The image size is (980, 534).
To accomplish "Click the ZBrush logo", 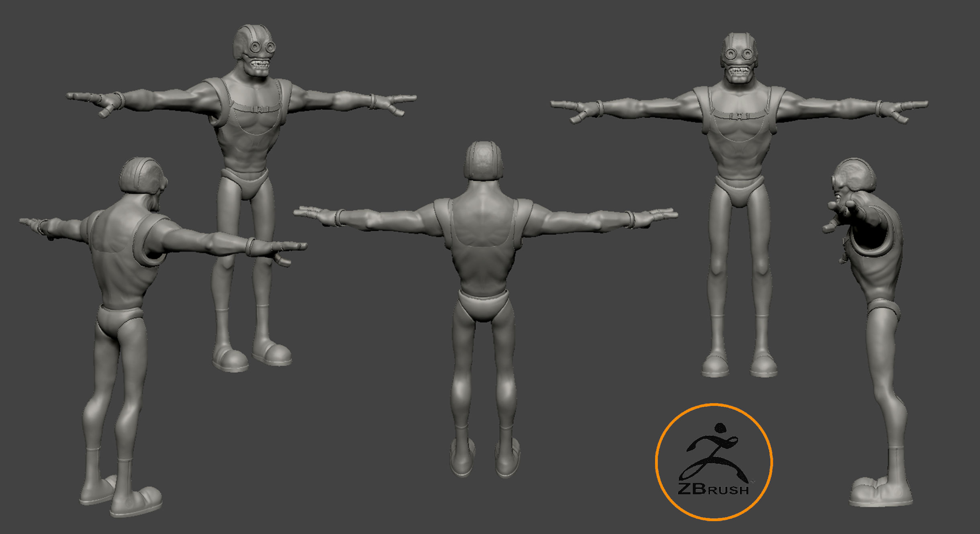I will 714,462.
